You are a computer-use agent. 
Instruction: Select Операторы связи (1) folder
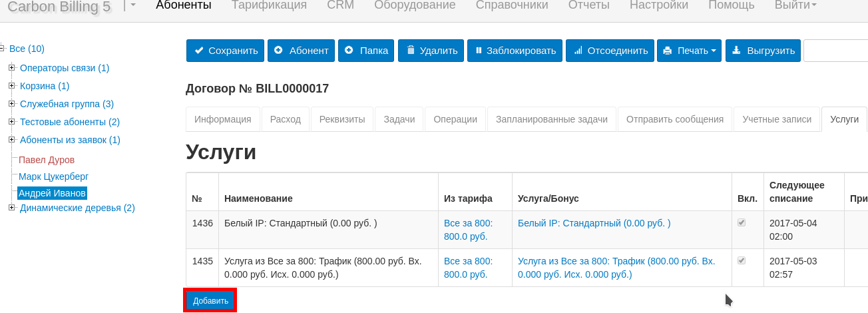tap(65, 68)
